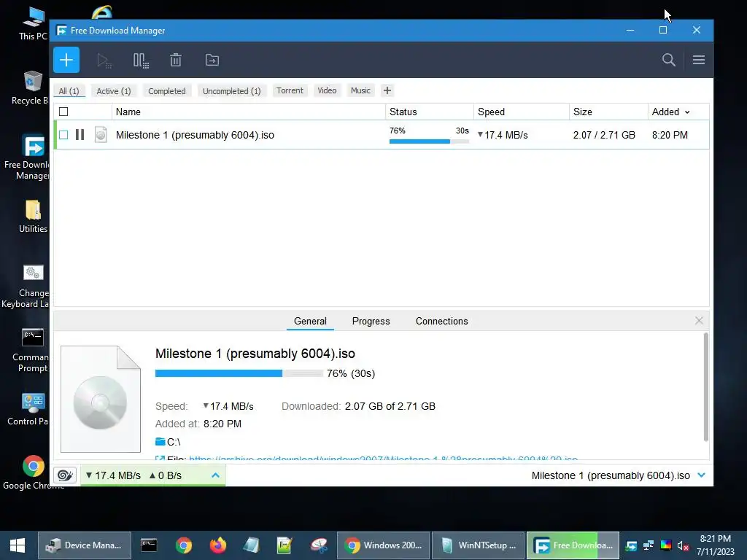747x560 pixels.
Task: Sort by the Size column header
Action: [608, 112]
